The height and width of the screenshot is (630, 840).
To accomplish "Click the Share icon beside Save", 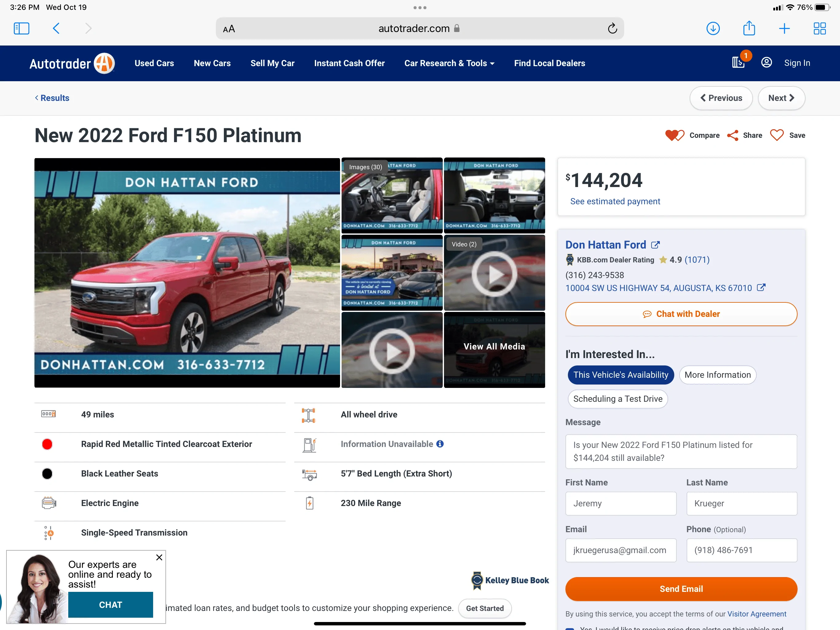I will tap(732, 135).
